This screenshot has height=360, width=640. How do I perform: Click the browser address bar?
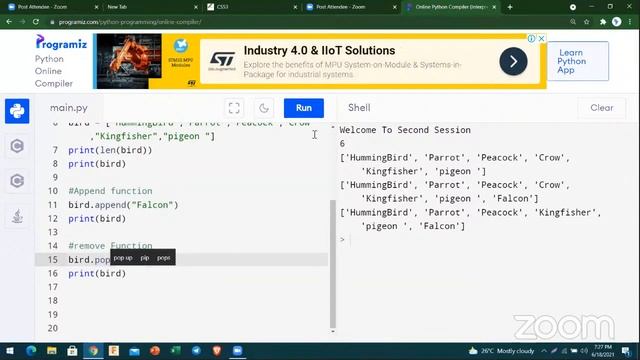(306, 22)
